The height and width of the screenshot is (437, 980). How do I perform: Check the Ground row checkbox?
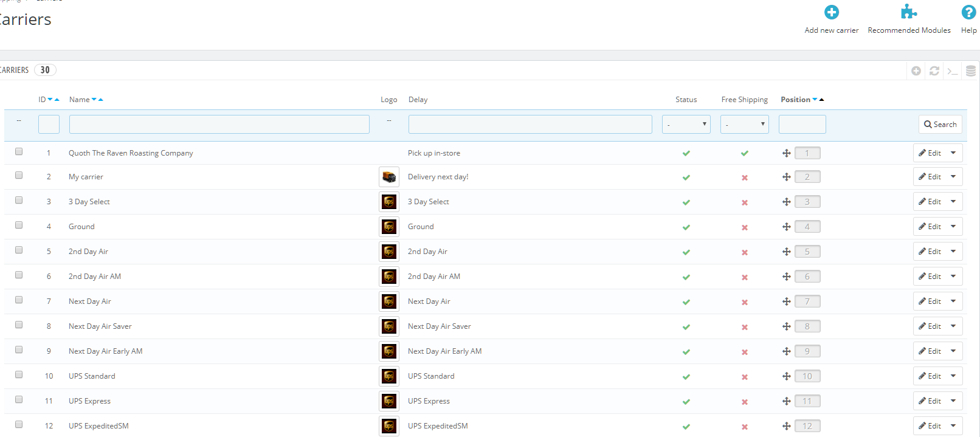click(x=19, y=225)
